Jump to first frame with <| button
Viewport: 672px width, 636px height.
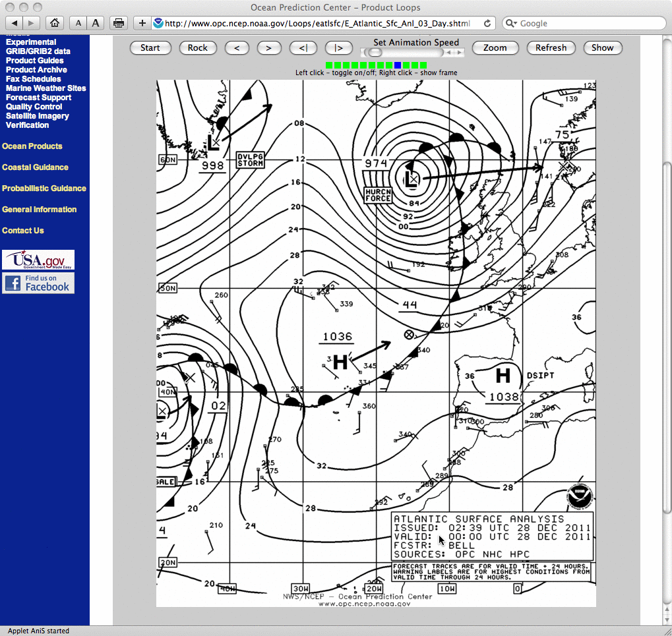tap(303, 48)
